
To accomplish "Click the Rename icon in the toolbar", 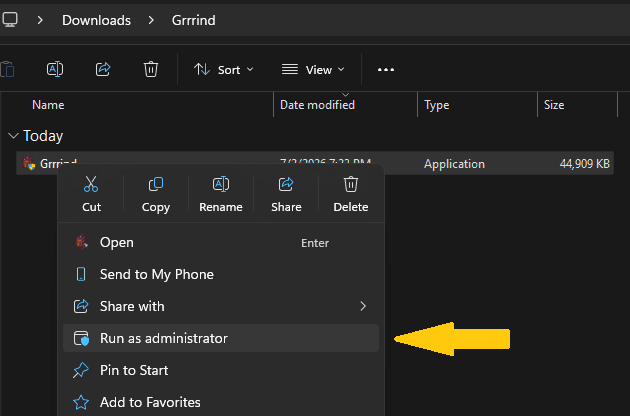I will [x=55, y=69].
